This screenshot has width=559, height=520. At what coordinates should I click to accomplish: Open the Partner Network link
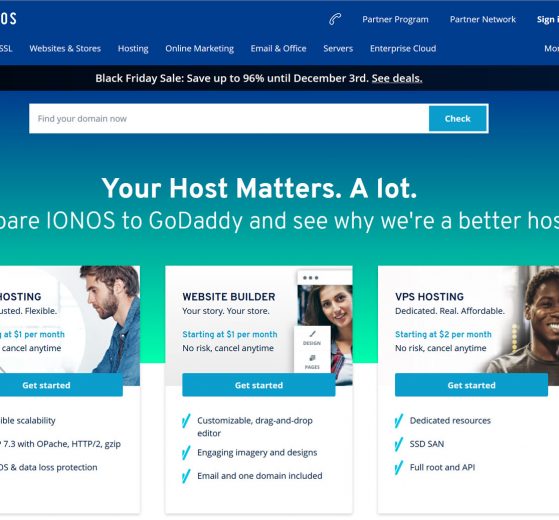pos(482,19)
